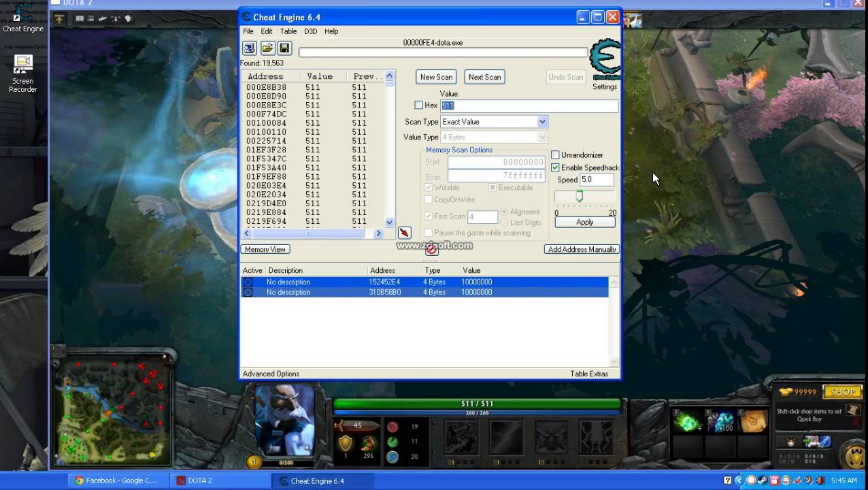Image resolution: width=868 pixels, height=490 pixels.
Task: Select the Alignment radio button
Action: pyautogui.click(x=504, y=212)
